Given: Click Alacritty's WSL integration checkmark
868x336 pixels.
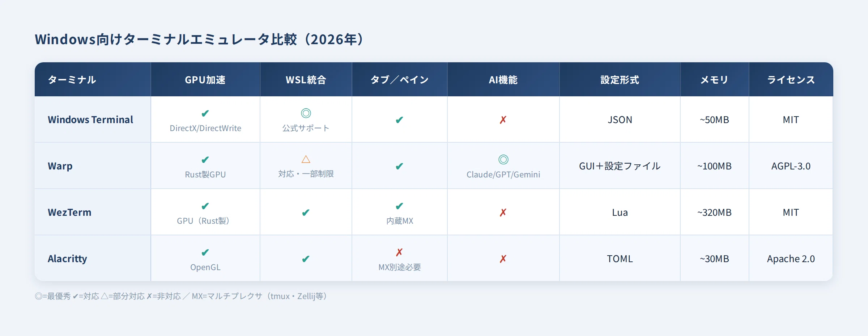Looking at the screenshot, I should coord(306,259).
